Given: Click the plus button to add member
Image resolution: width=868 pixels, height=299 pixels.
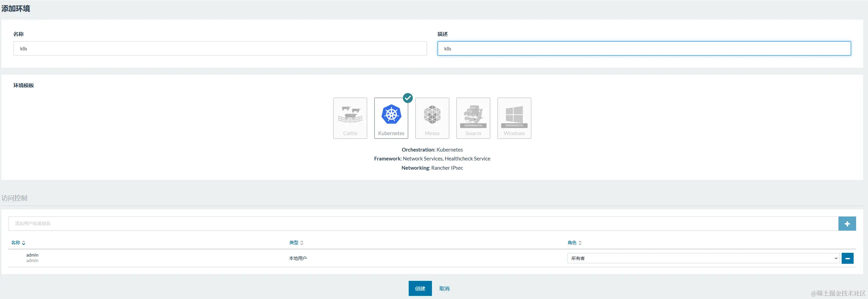Looking at the screenshot, I should pos(847,224).
